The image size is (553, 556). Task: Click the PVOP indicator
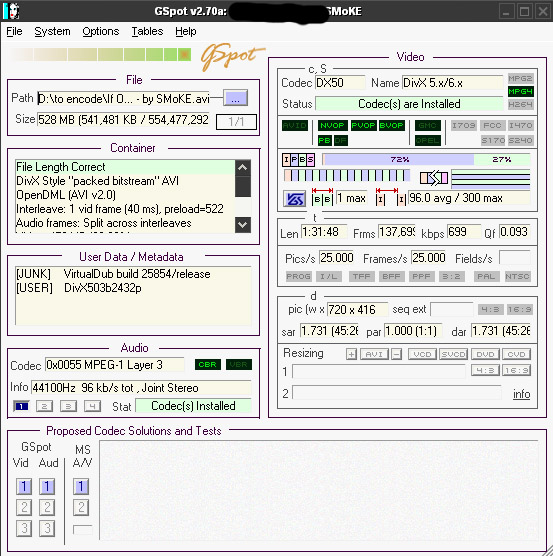pos(363,126)
